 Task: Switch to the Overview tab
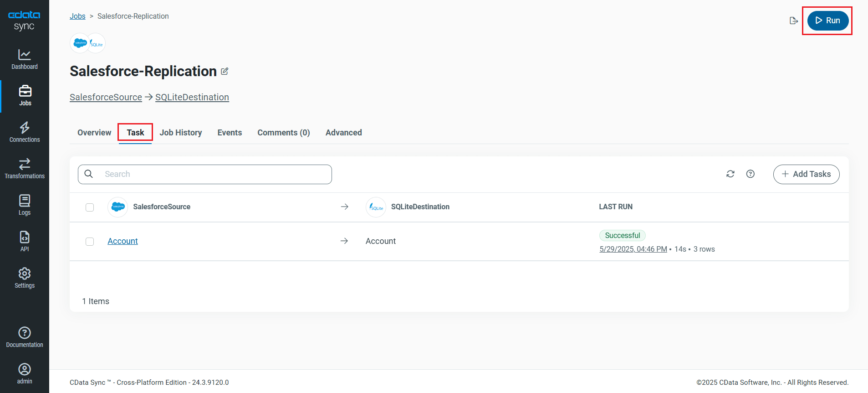pyautogui.click(x=94, y=133)
